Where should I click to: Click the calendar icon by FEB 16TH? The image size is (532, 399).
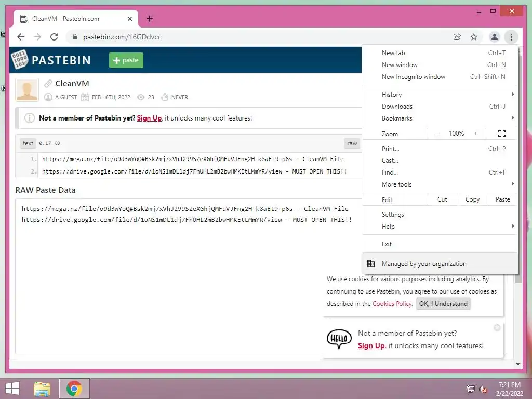pos(85,97)
